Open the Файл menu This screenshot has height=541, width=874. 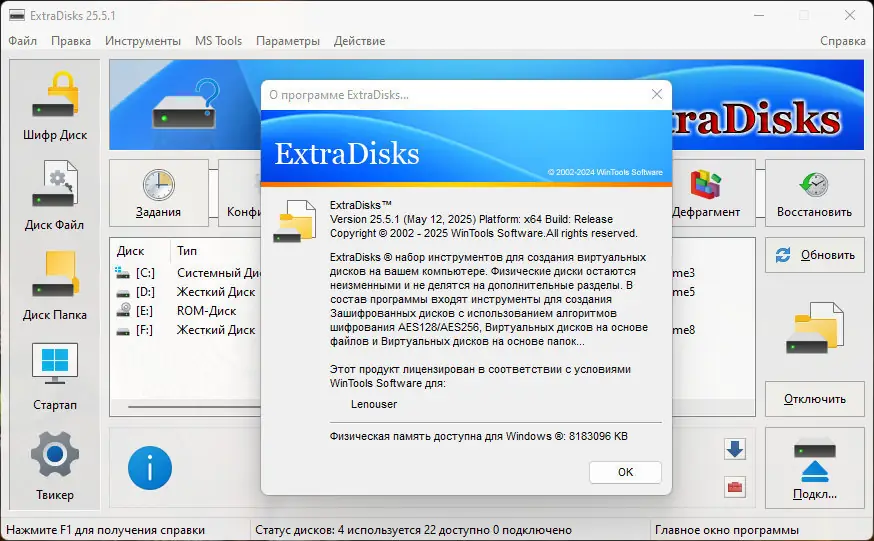pos(23,41)
